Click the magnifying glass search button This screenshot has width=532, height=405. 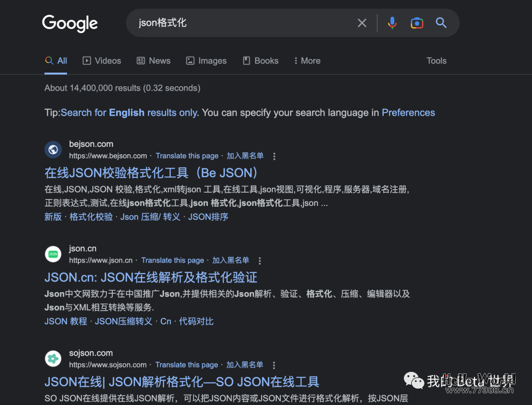pyautogui.click(x=441, y=23)
